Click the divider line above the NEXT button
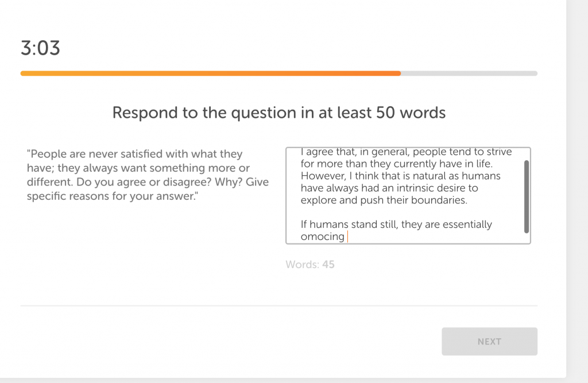 (x=278, y=305)
